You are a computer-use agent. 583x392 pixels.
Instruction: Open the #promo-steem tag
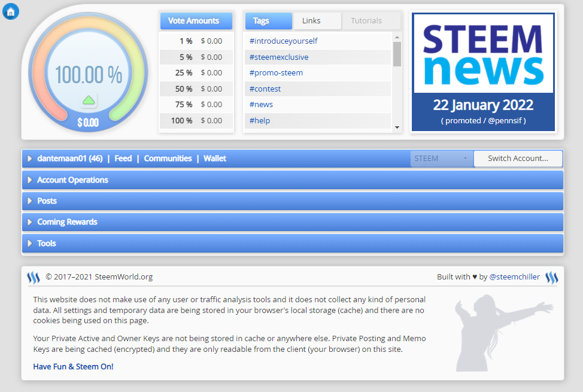point(276,73)
